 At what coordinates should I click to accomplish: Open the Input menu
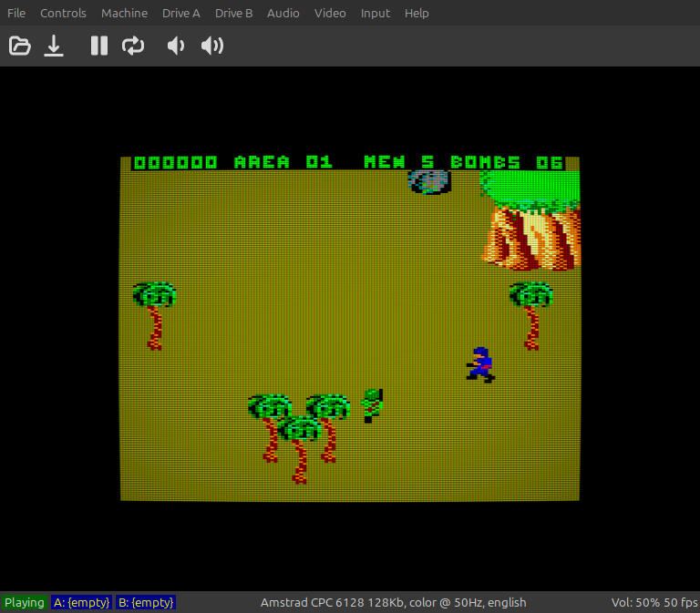coord(375,13)
